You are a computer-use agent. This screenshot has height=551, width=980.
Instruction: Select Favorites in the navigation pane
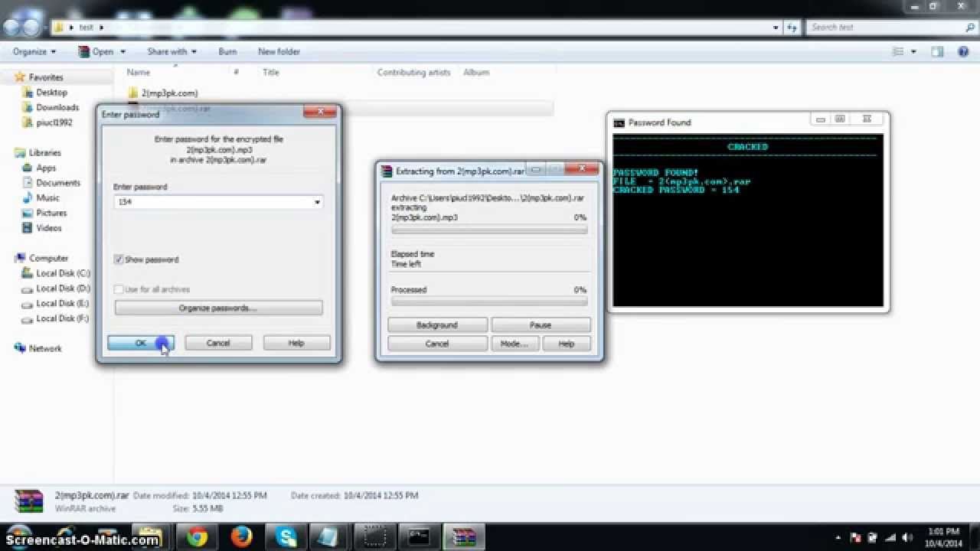pos(46,77)
